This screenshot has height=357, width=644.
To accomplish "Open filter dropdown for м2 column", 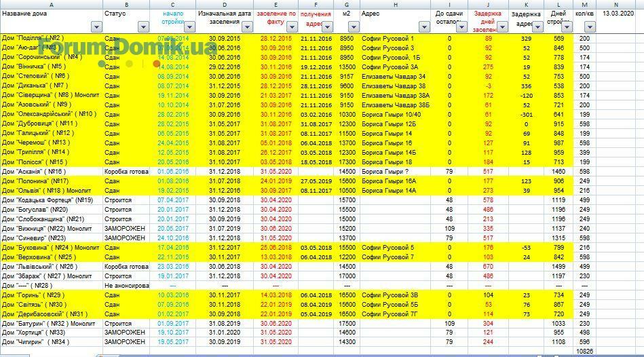I will click(354, 27).
